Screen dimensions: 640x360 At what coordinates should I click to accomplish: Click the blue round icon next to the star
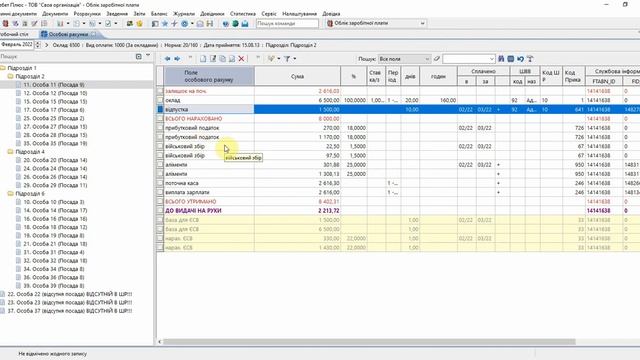(x=184, y=24)
